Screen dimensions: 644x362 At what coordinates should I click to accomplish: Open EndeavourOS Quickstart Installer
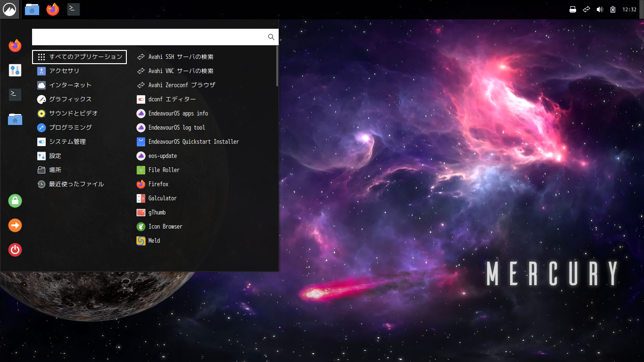coord(203,141)
